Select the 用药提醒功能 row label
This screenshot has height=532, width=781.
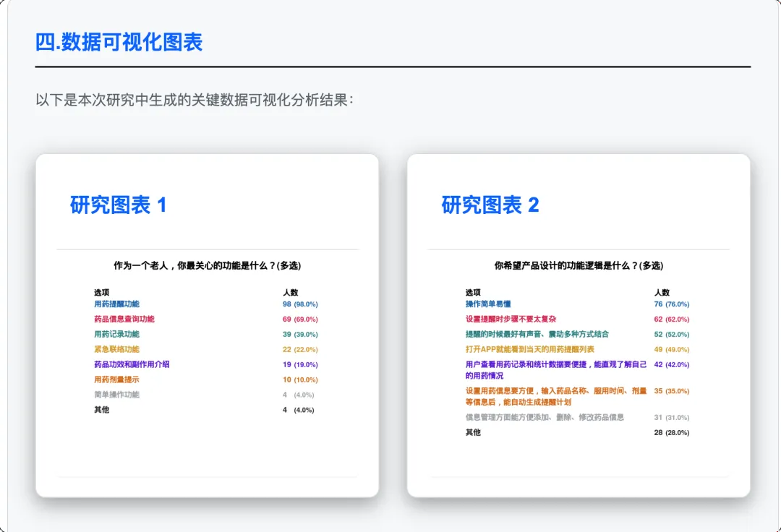[x=116, y=304]
